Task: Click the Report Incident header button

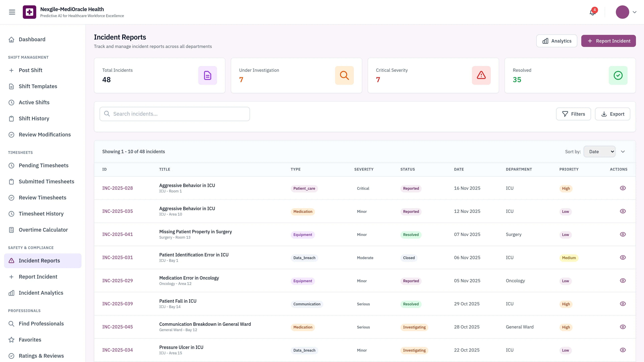Action: (x=608, y=41)
